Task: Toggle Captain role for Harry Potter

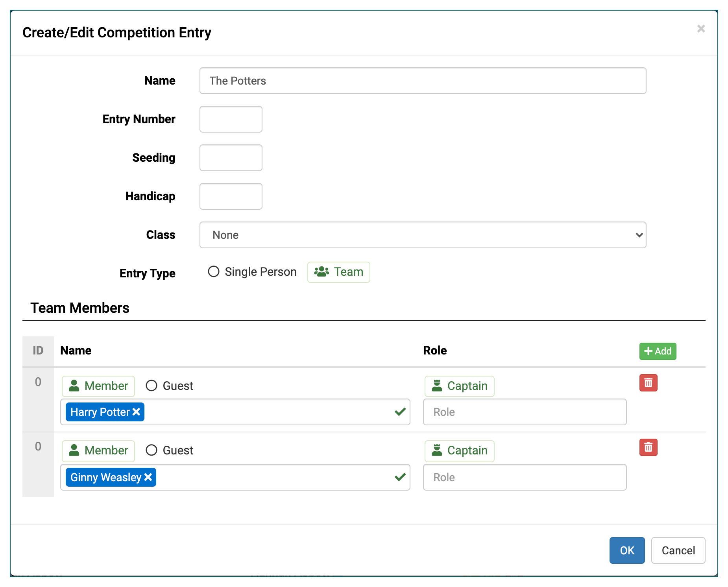Action: pos(459,386)
